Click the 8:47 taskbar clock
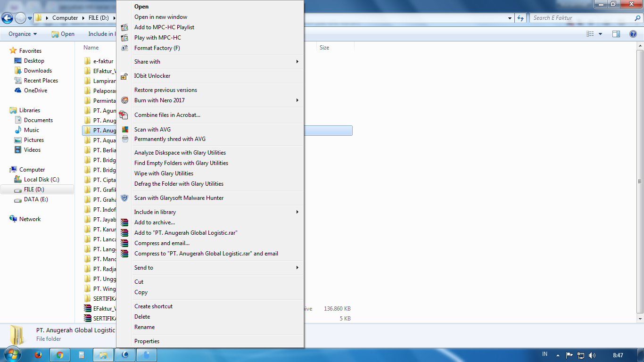 [618, 355]
